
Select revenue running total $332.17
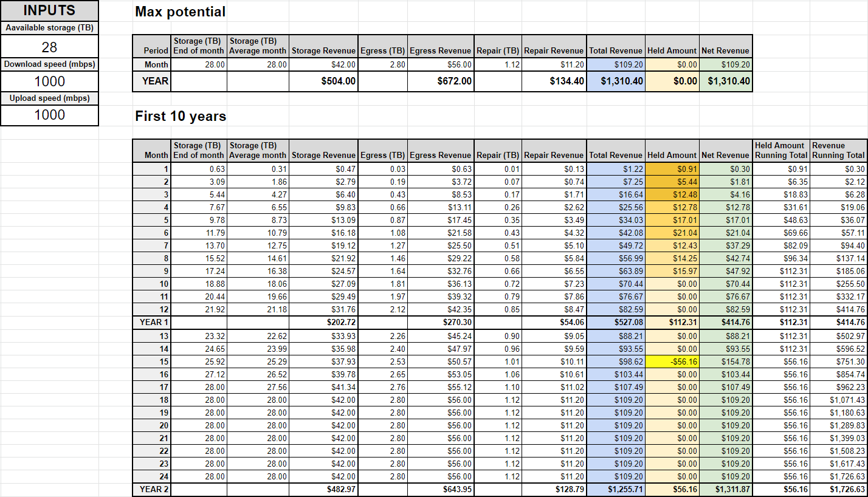(x=838, y=296)
